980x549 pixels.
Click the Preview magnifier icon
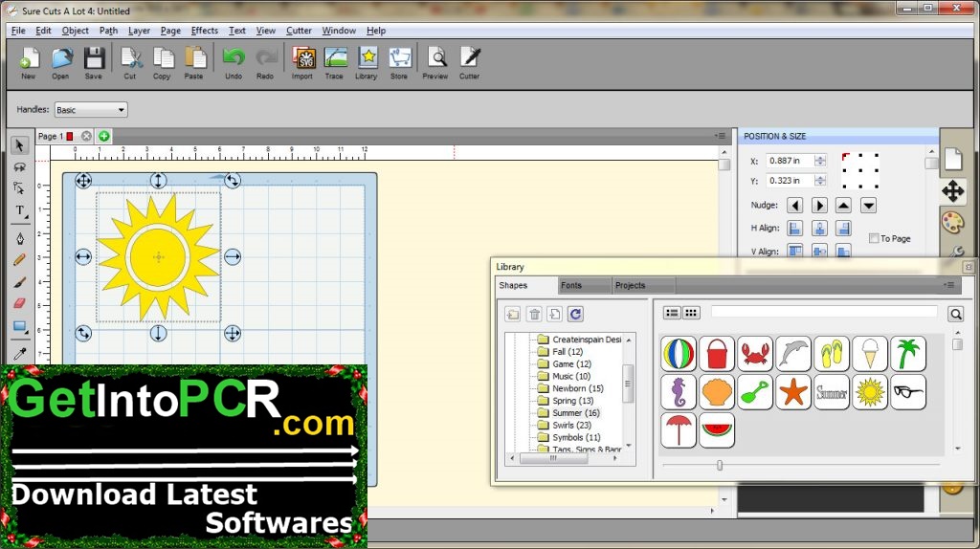coord(435,62)
